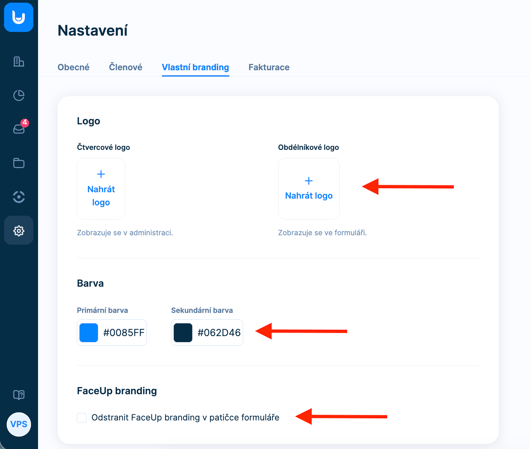The image size is (530, 449).
Task: Upload a square logo via Nahrát logo
Action: point(101,189)
